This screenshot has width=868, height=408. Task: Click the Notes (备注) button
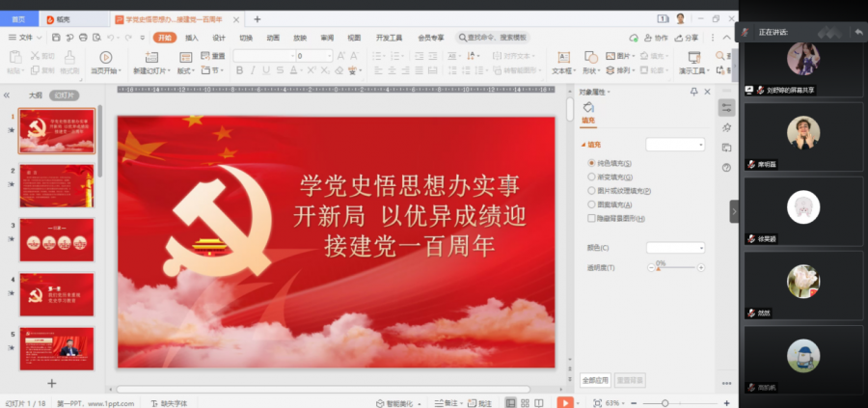coord(447,403)
